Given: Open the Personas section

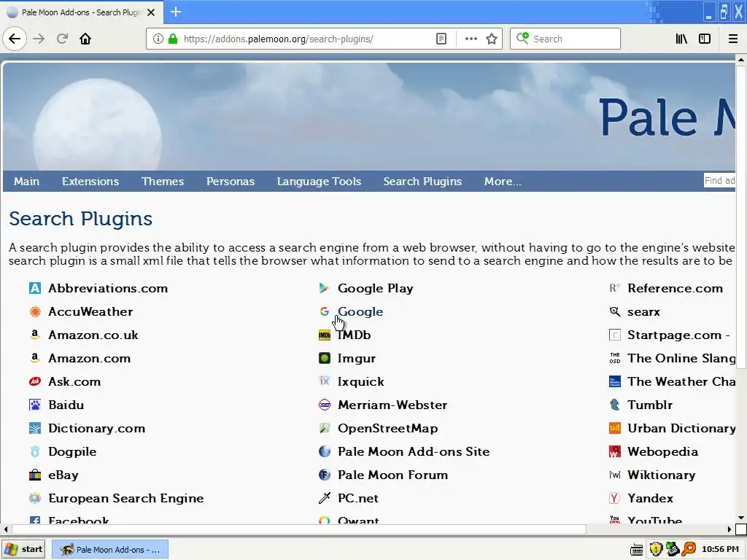Looking at the screenshot, I should 231,182.
